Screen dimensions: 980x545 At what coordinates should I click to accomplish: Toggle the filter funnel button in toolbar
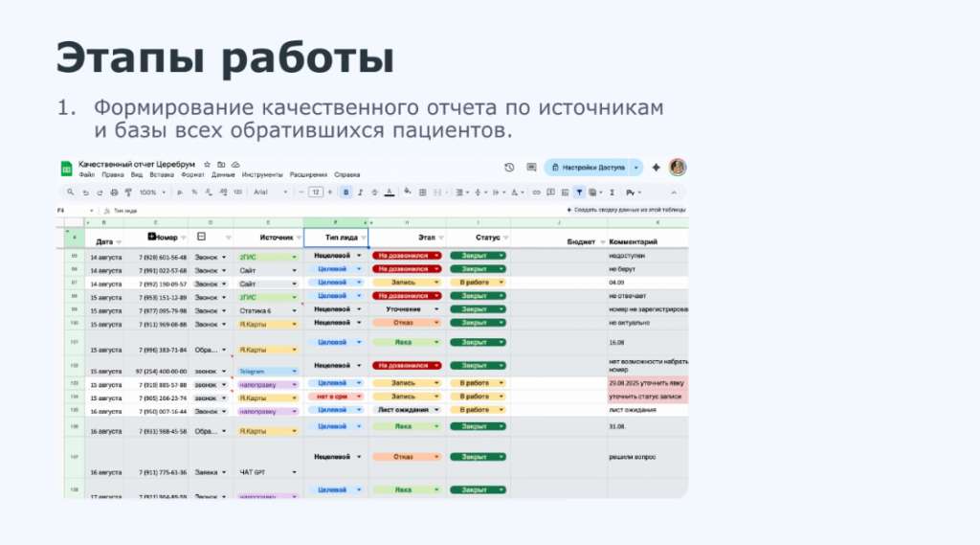point(580,193)
